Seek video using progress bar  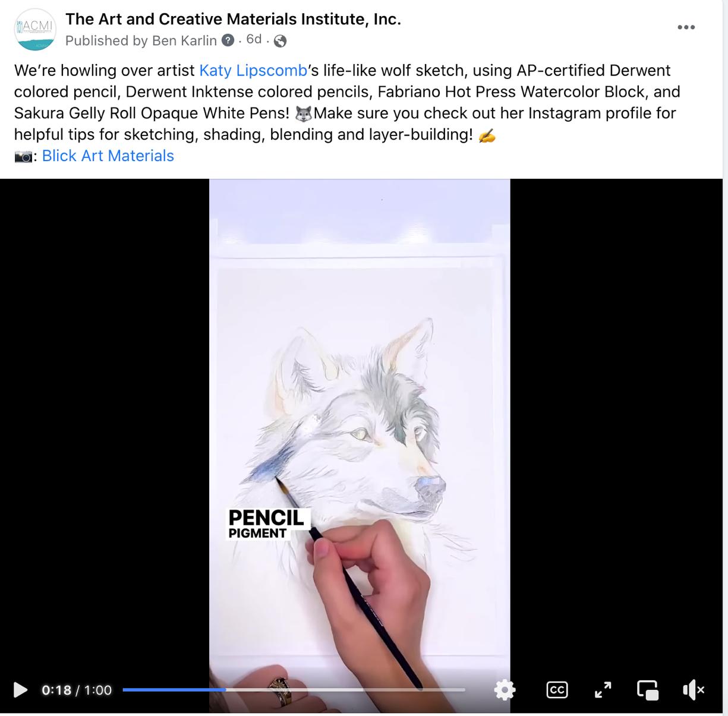[294, 690]
